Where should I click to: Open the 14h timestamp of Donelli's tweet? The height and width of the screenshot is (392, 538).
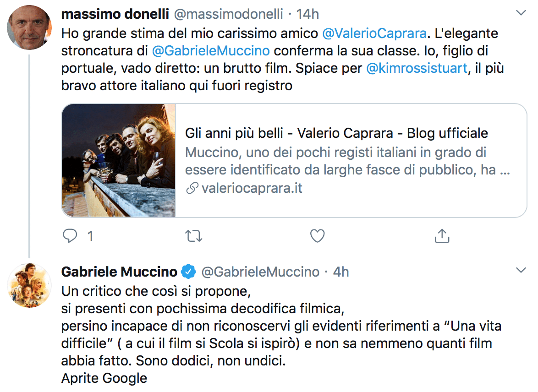307,14
